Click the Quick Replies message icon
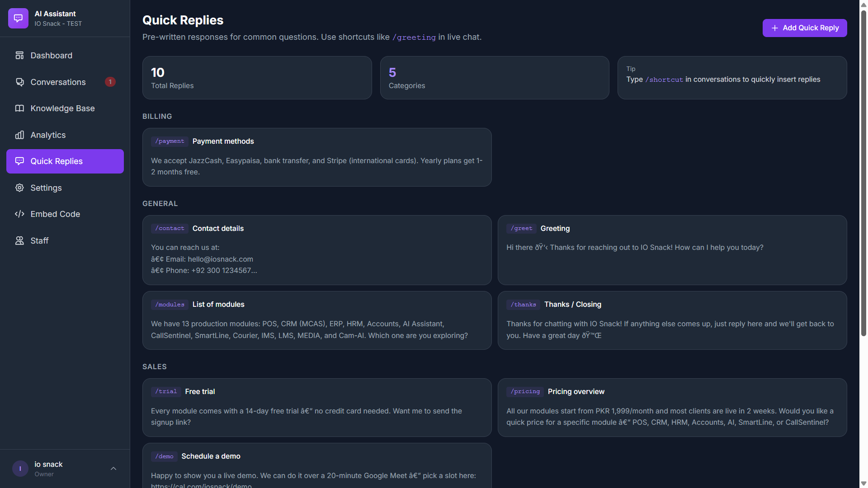The image size is (868, 488). (x=19, y=161)
